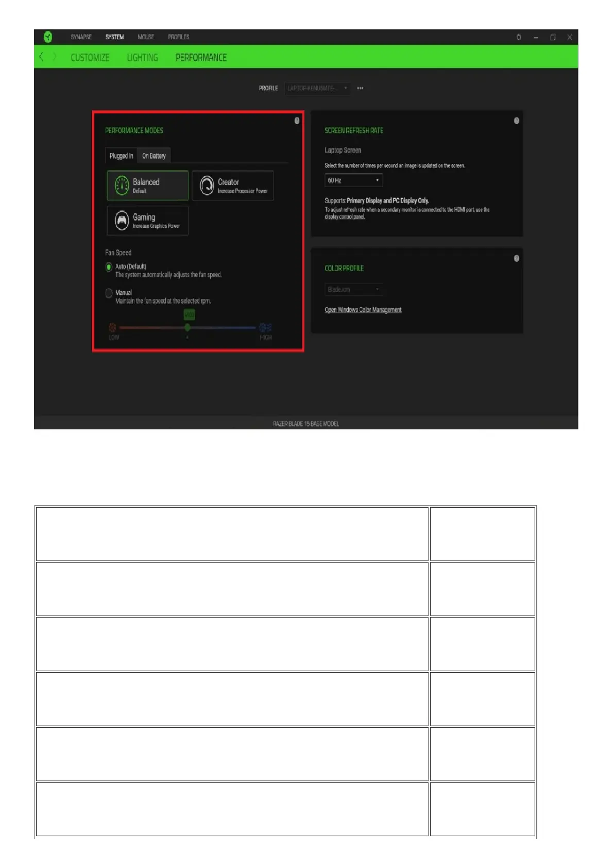Select Auto (Default) fan speed option
The height and width of the screenshot is (868, 613).
coord(109,267)
